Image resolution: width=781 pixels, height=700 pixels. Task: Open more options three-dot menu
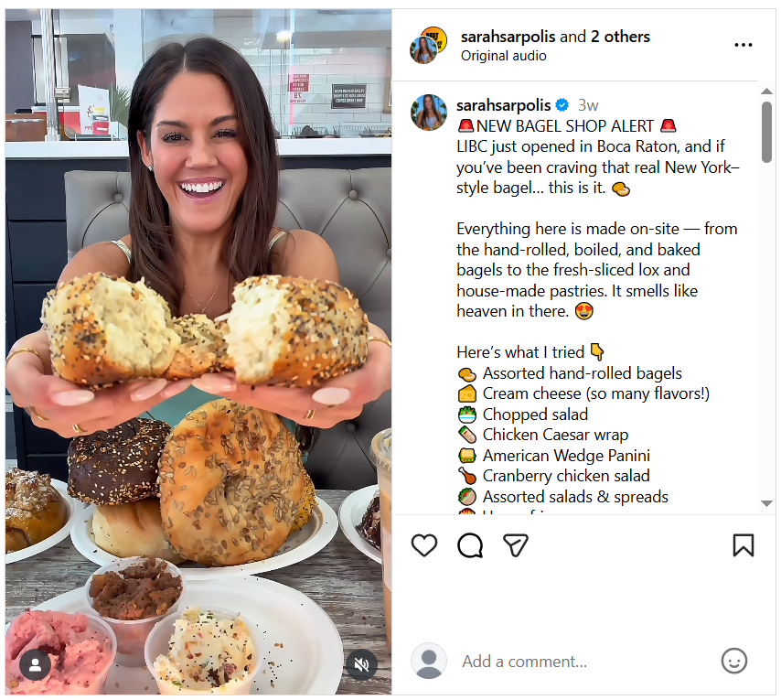pos(744,45)
